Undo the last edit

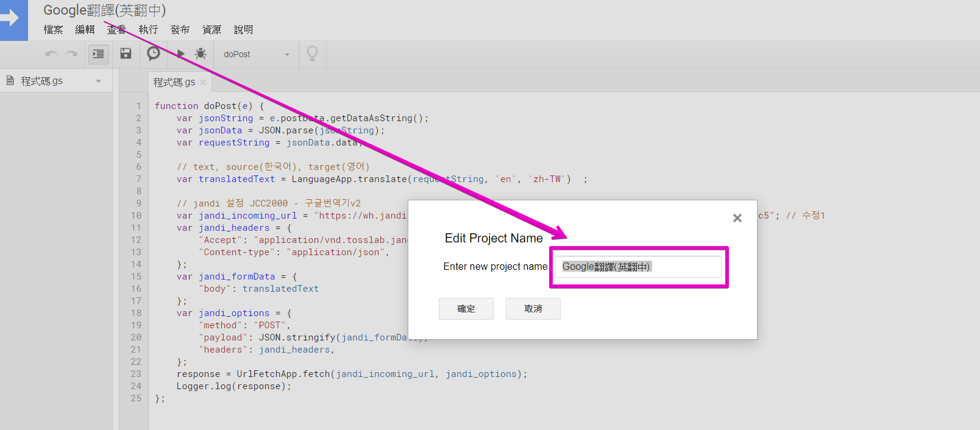(x=51, y=54)
